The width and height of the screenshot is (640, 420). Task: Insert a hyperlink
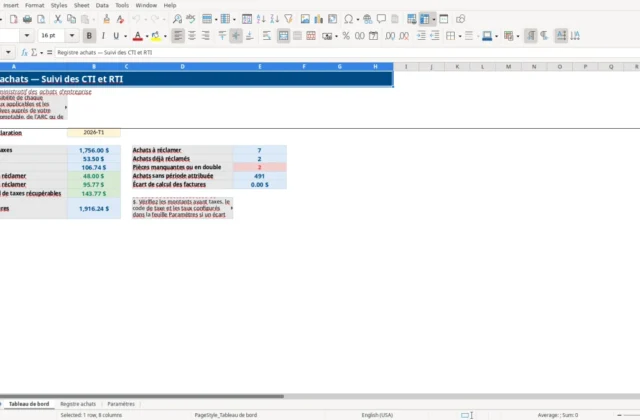[x=367, y=19]
